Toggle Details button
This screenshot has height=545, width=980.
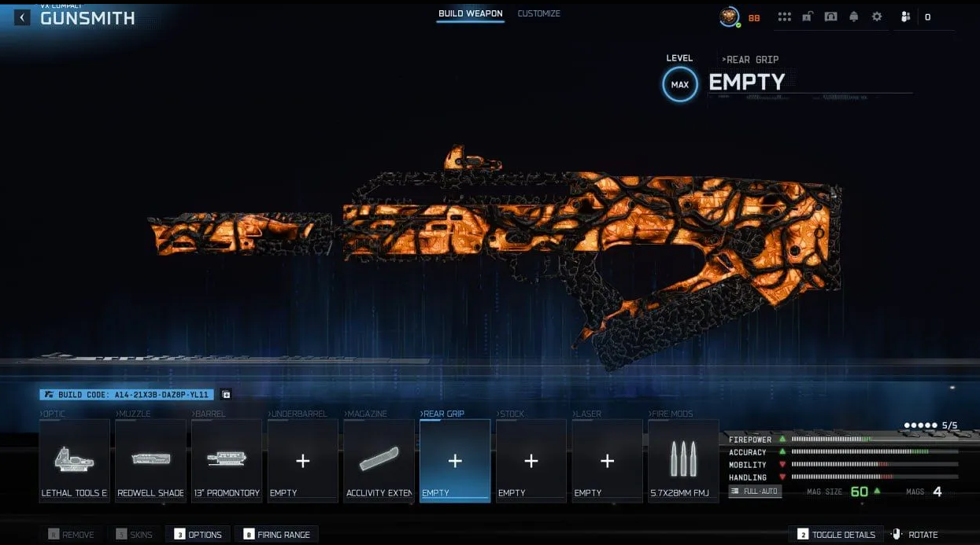click(x=836, y=535)
